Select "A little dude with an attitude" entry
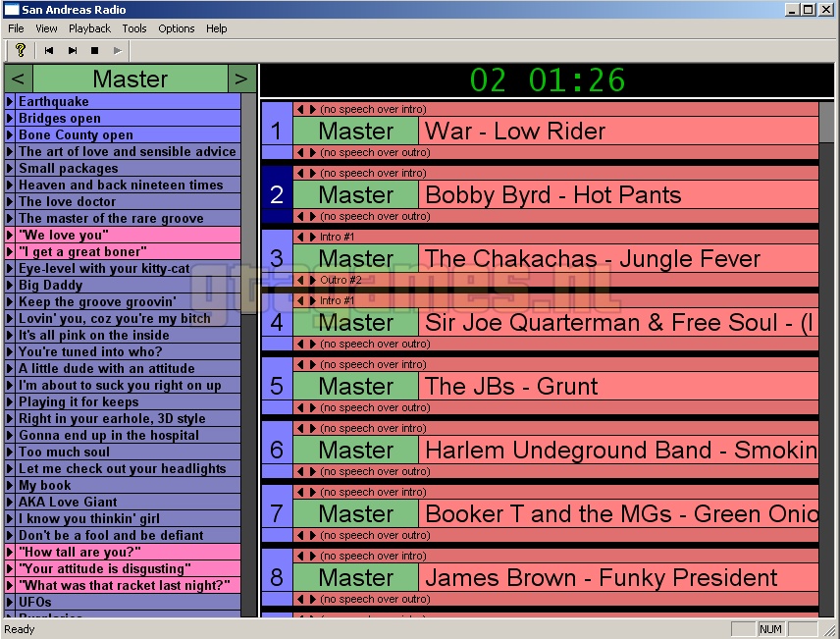 (128, 368)
